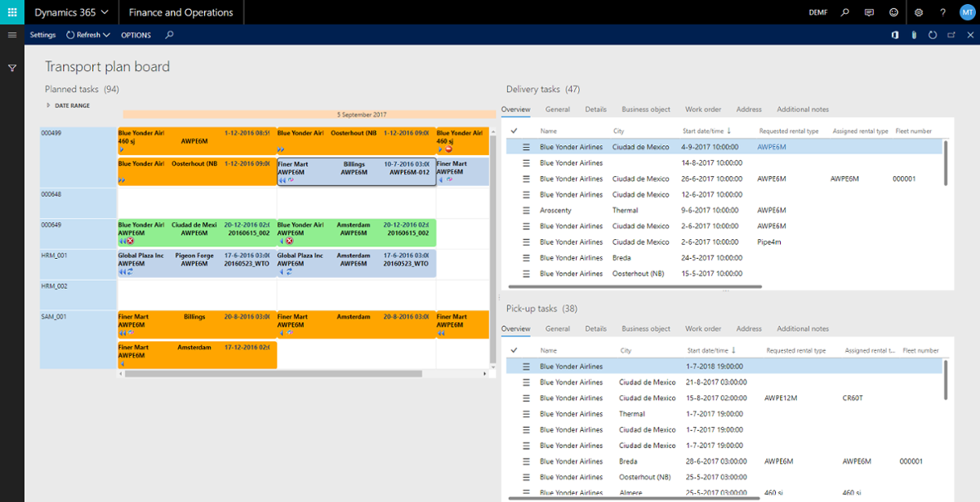Screen dimensions: 980x502
Task: Open Start date/time column menu in Delivery tasks
Action: tap(706, 131)
